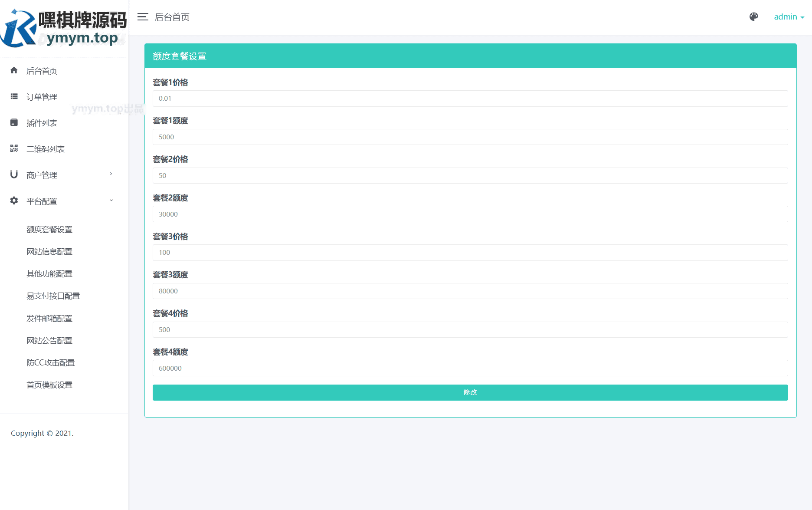Focus the 套餐4额度 input field

[470, 368]
